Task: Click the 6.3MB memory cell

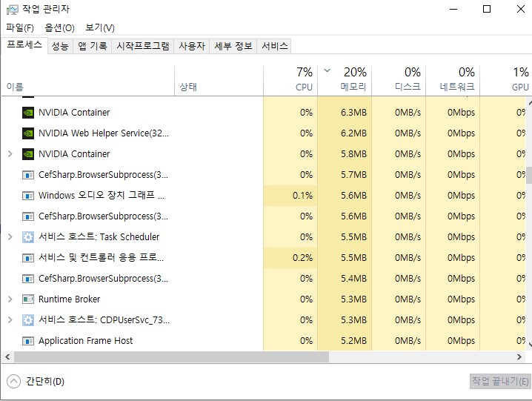Action: [345, 113]
